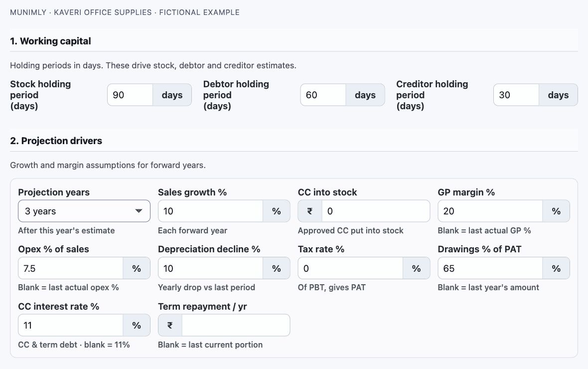Click the days suffix on Stock holding period
This screenshot has height=369, width=588.
click(172, 95)
